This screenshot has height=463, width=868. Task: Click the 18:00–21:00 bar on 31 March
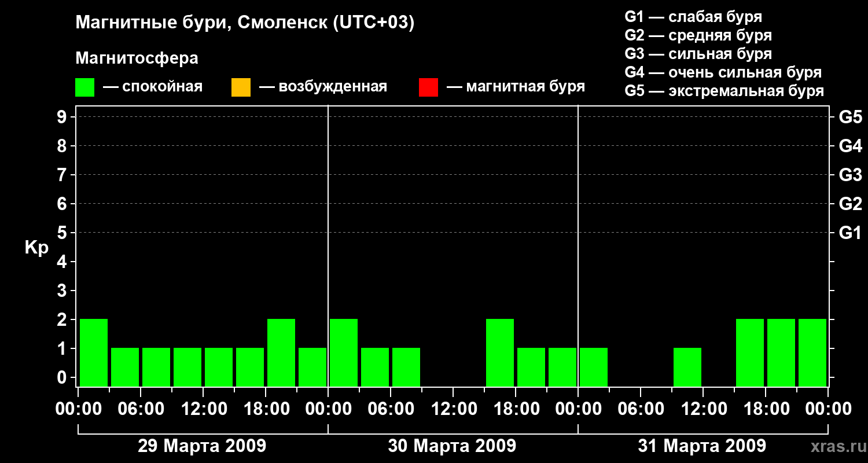781,352
